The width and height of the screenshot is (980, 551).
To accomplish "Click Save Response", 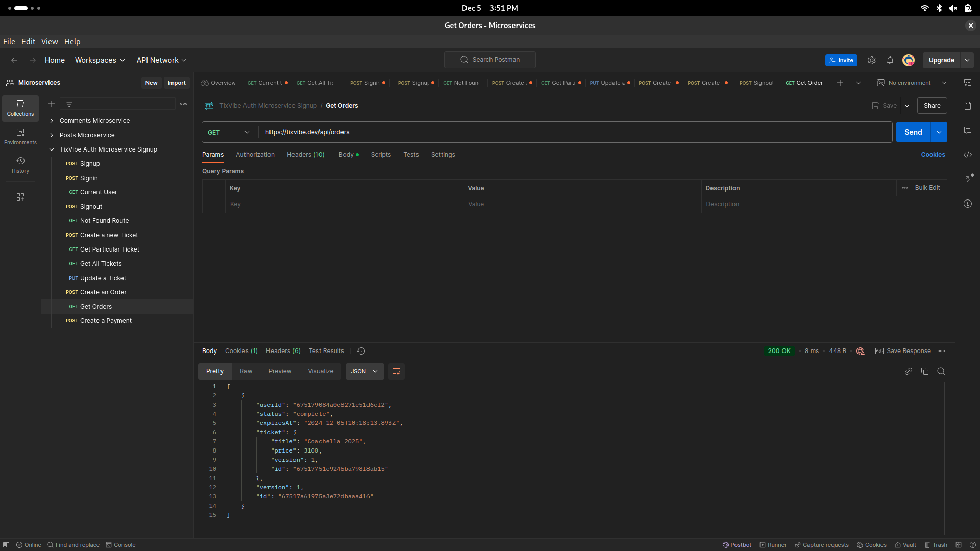I will (903, 351).
